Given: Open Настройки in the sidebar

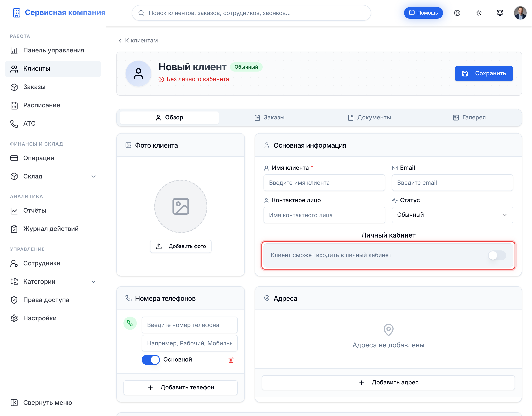Looking at the screenshot, I should click(x=53, y=318).
